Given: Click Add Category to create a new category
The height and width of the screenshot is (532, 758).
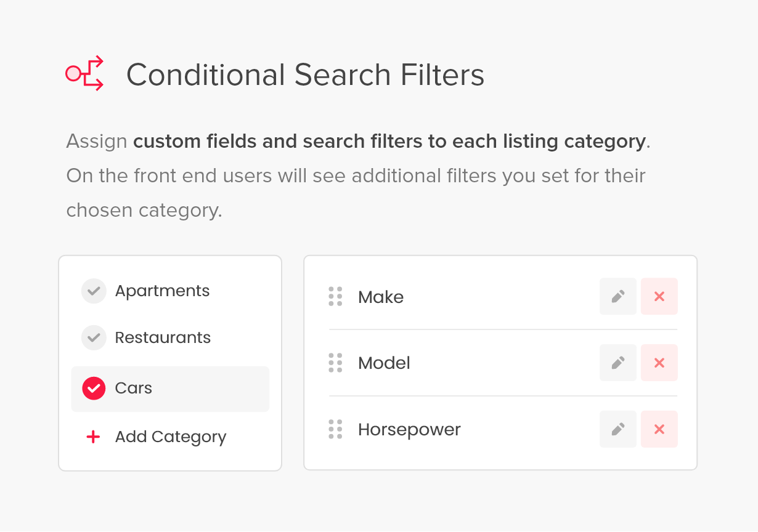Looking at the screenshot, I should (170, 437).
